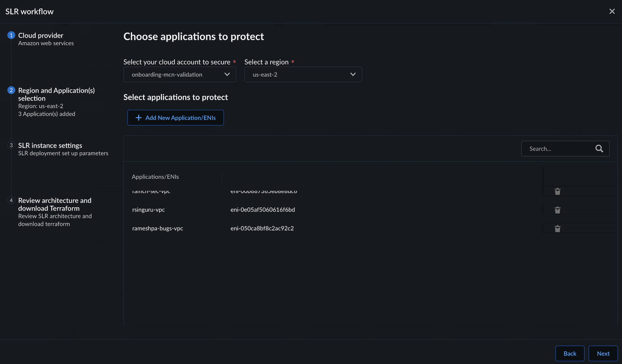Click trash icon for partially hidden top row
This screenshot has height=364, width=622.
(557, 191)
